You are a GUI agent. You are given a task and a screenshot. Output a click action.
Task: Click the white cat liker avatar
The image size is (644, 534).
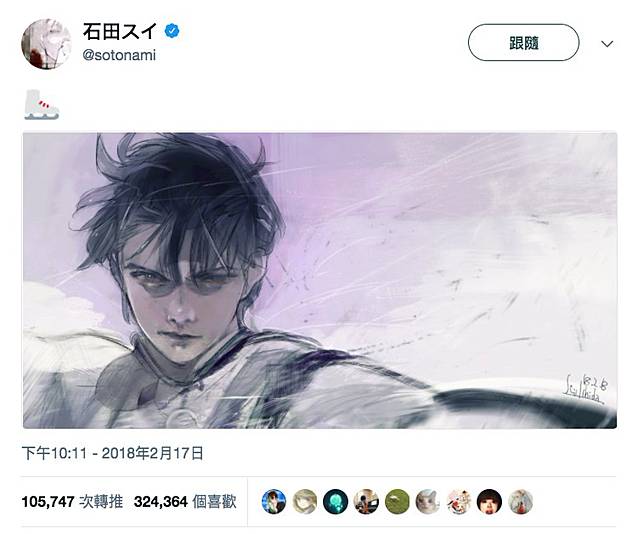pos(428,502)
